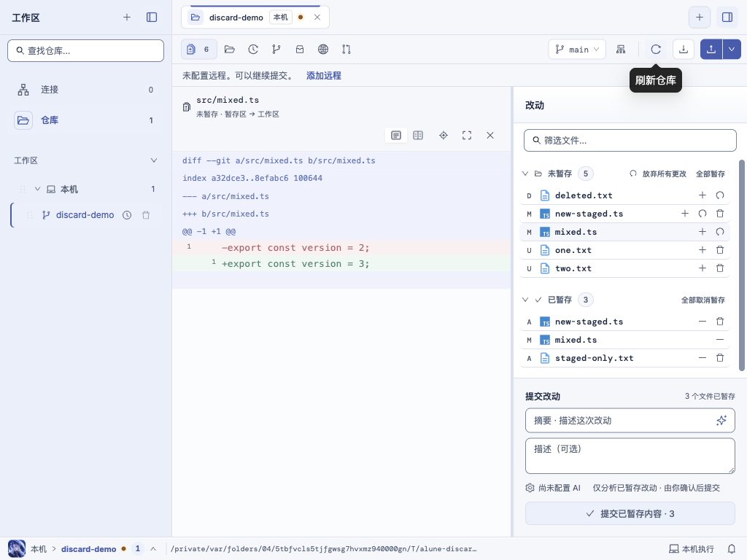This screenshot has height=560, width=747.
Task: Select the discard-demo repository in sidebar
Action: tap(85, 215)
